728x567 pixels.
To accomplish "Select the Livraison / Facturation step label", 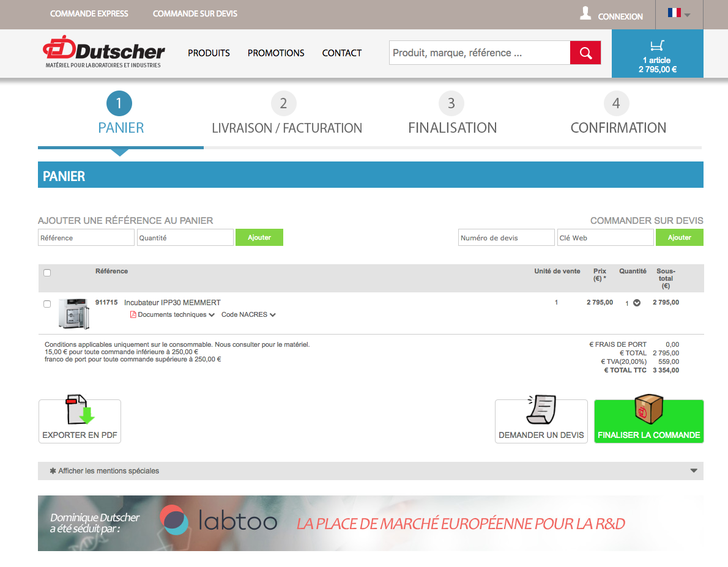I will [x=287, y=128].
